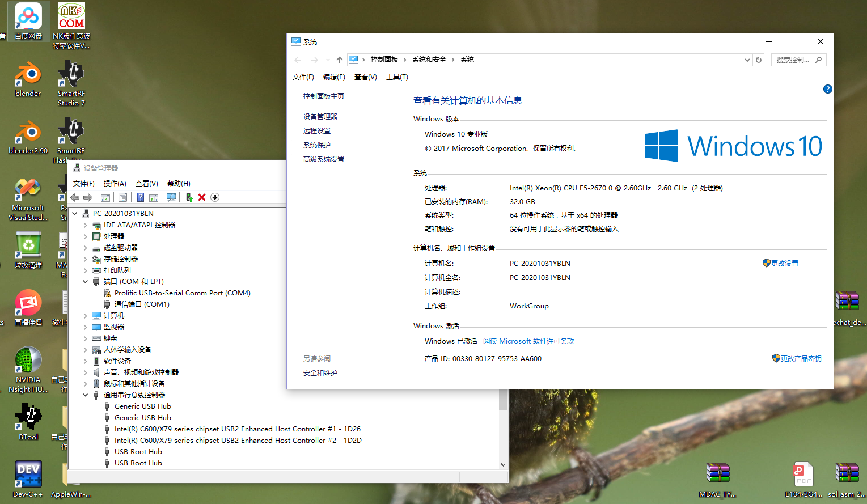Click disable device down-arrow icon

(215, 197)
